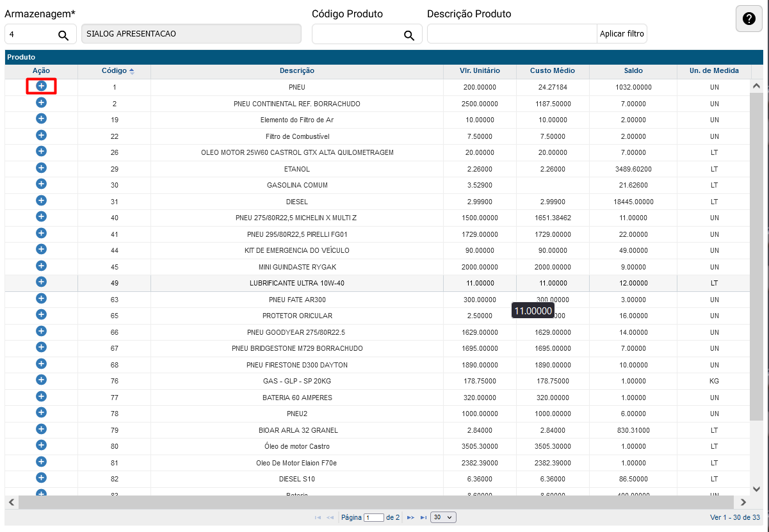This screenshot has height=532, width=769.
Task: Click plus icon beside DIESEL row
Action: tap(41, 200)
